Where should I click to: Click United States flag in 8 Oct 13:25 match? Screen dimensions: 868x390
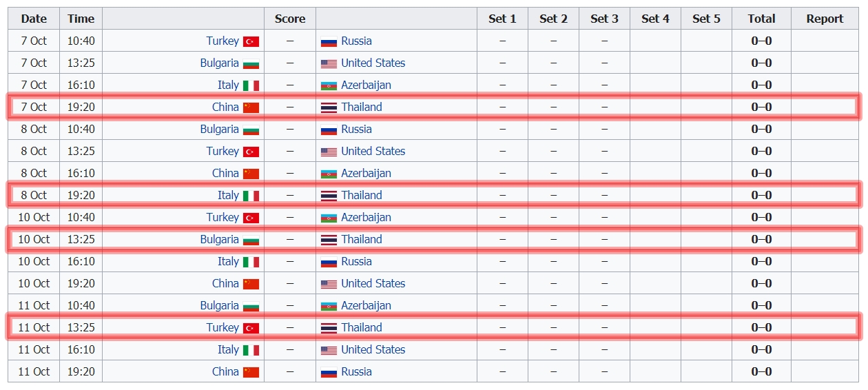click(329, 152)
